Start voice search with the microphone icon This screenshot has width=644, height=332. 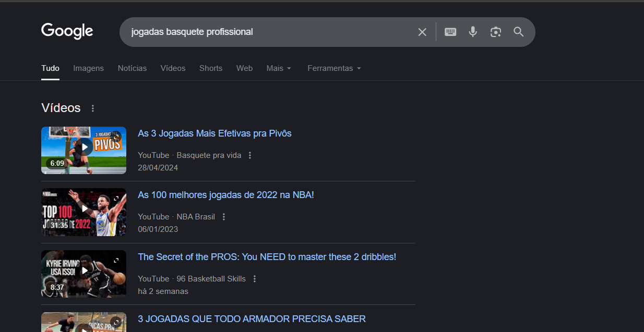(473, 32)
